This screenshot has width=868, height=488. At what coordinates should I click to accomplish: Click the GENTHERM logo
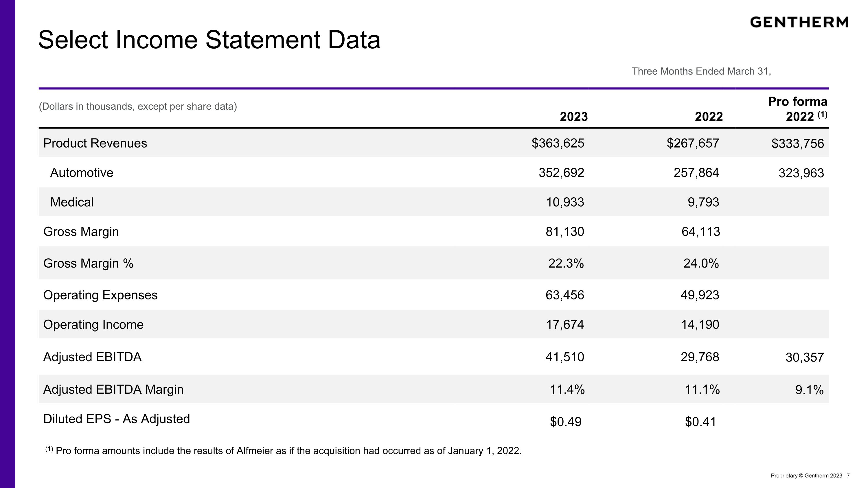[x=799, y=22]
